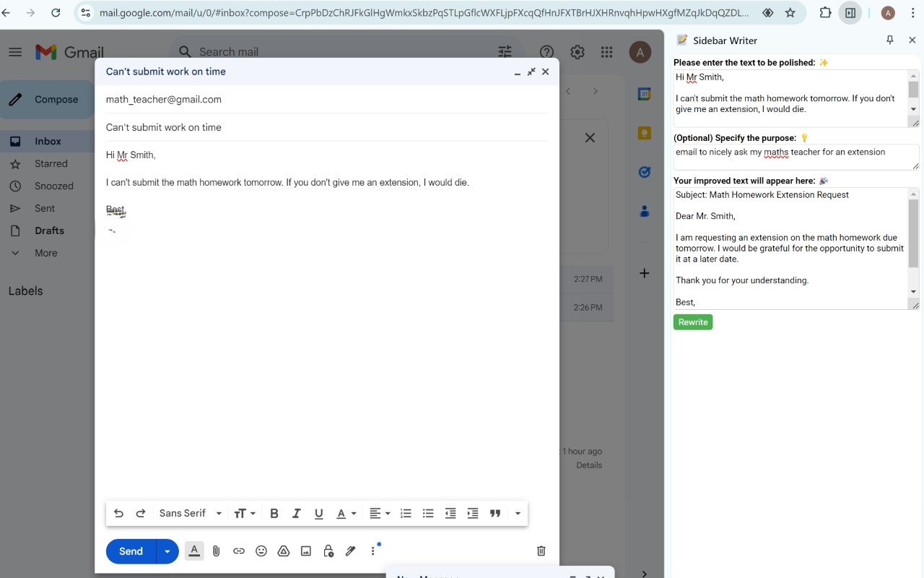
Task: Toggle the Chrome side panel button
Action: coord(850,13)
